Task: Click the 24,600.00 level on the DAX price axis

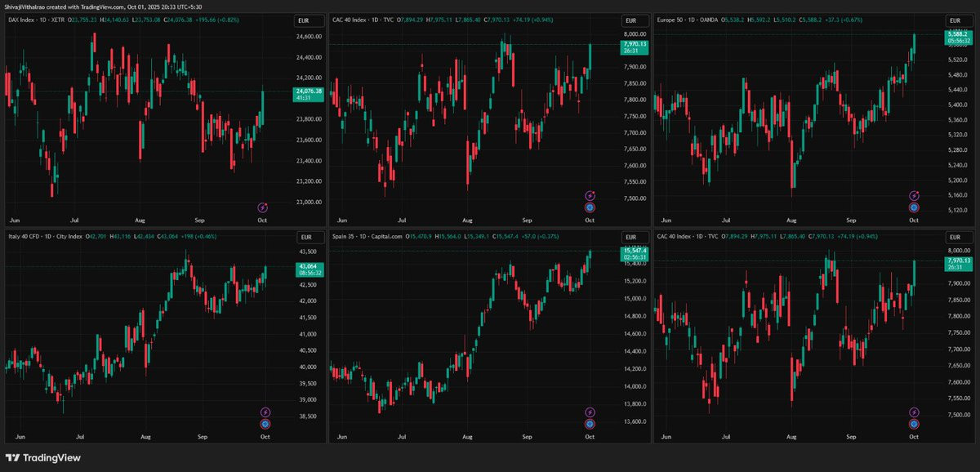Action: click(x=309, y=37)
